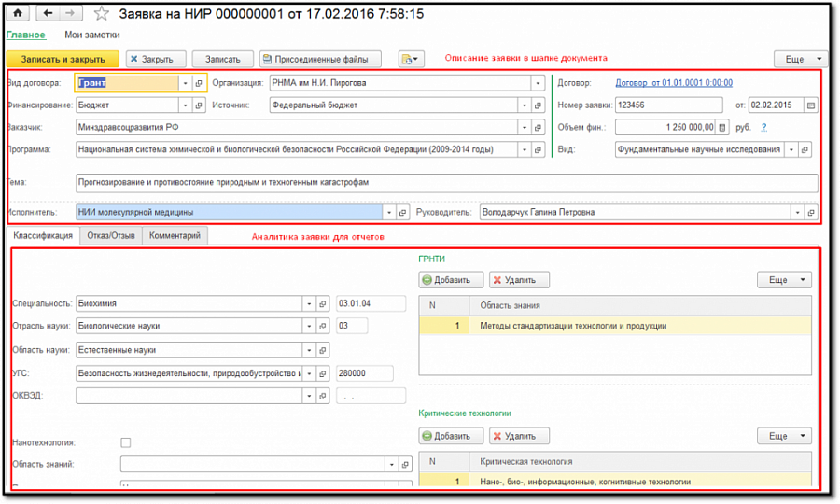Open calculator for Объем фин. amount

click(x=722, y=128)
